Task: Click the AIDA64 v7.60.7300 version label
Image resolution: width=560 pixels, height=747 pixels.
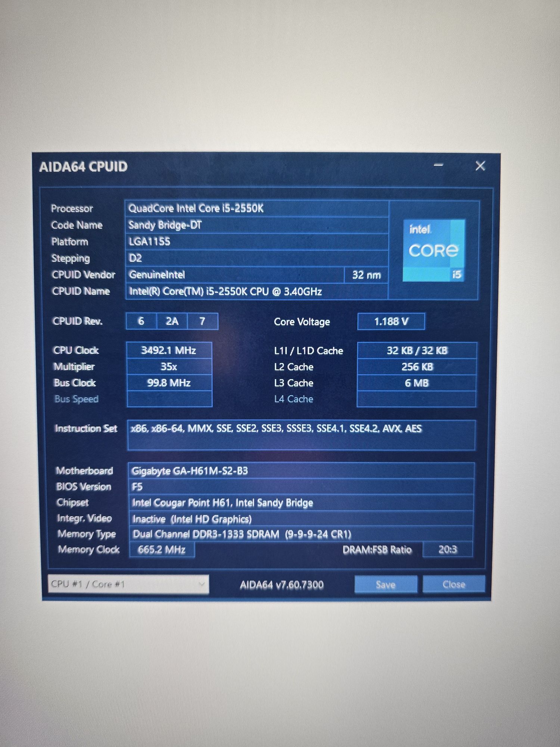Action: 281,585
